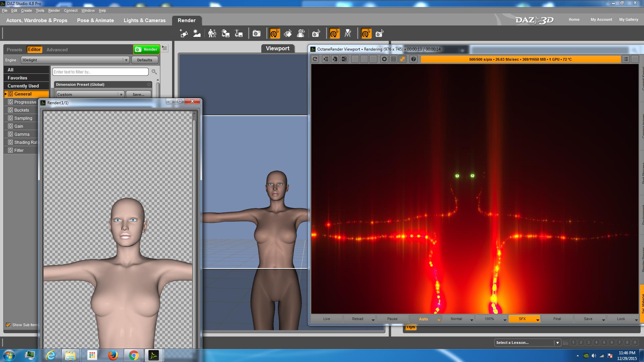Click the question mark help icon
Image resolution: width=644 pixels, height=362 pixels.
pyautogui.click(x=414, y=59)
